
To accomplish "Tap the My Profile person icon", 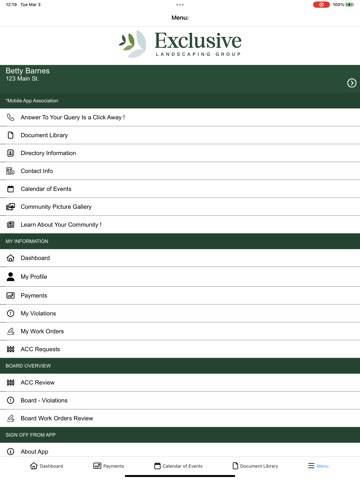I will pos(11,277).
